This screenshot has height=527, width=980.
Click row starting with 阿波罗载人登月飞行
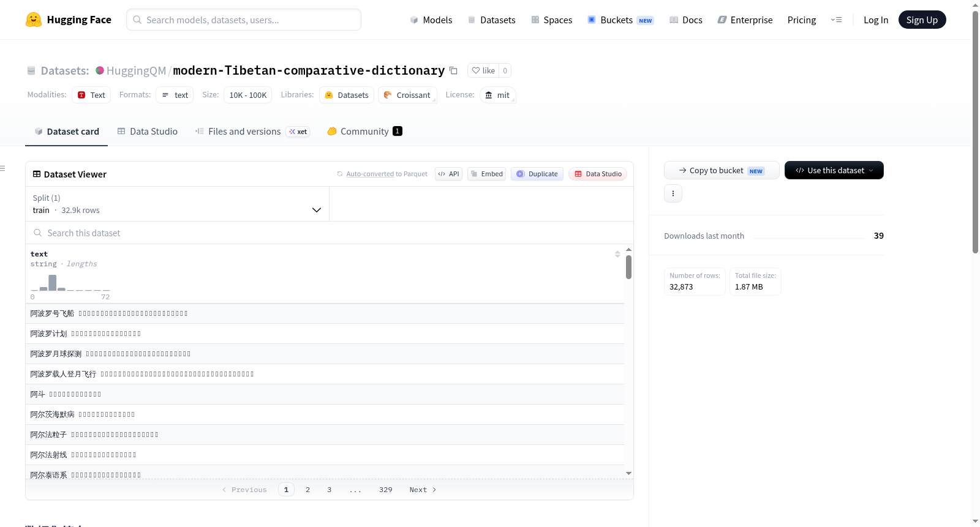click(325, 374)
